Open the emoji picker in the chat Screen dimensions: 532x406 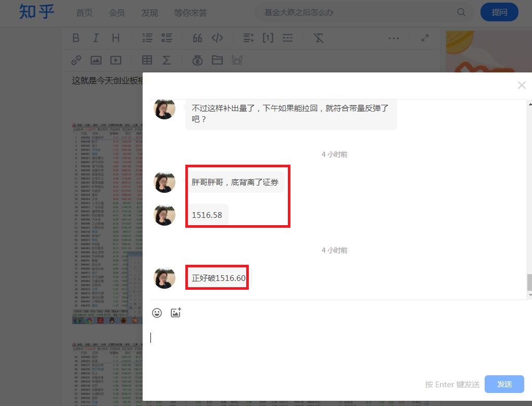157,313
